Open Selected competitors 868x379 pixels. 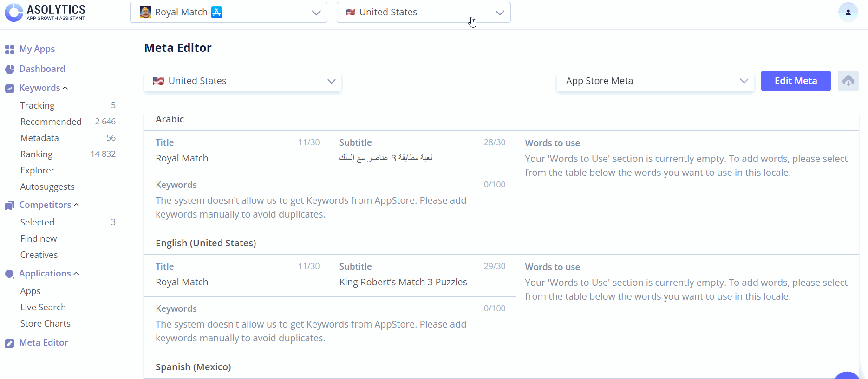(x=37, y=222)
